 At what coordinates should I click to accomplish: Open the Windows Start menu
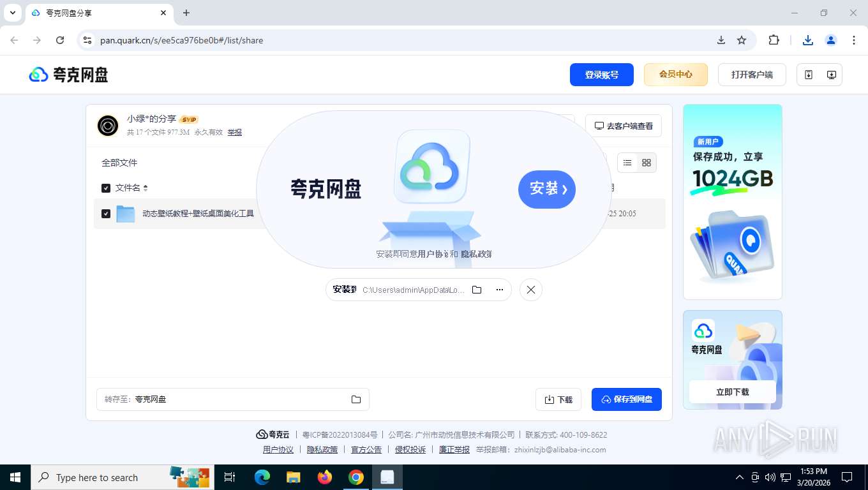click(15, 477)
